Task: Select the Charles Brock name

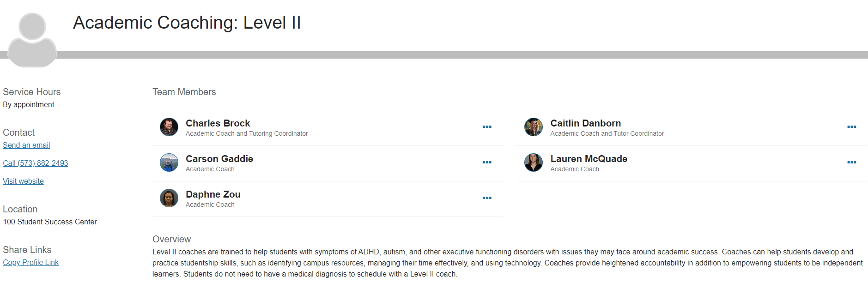Action: [218, 123]
